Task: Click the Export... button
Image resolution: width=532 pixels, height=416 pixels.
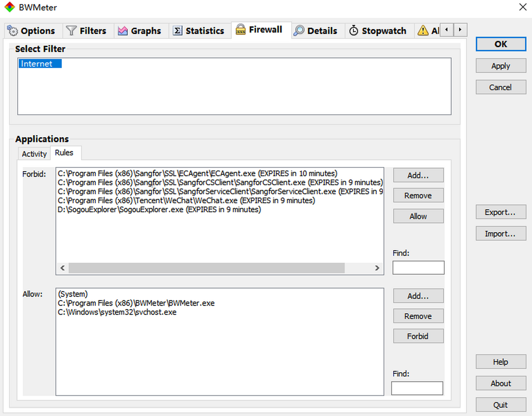Action: point(501,212)
